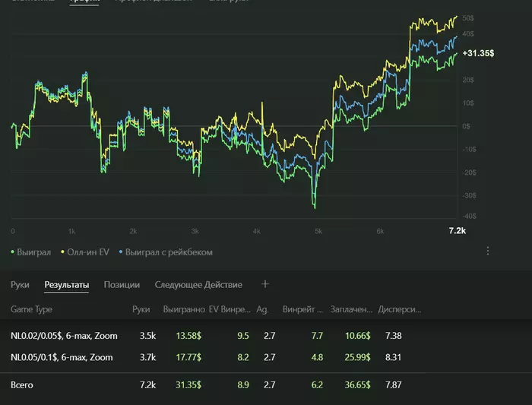
Task: Sort by Дисперси... column header
Action: pos(400,309)
